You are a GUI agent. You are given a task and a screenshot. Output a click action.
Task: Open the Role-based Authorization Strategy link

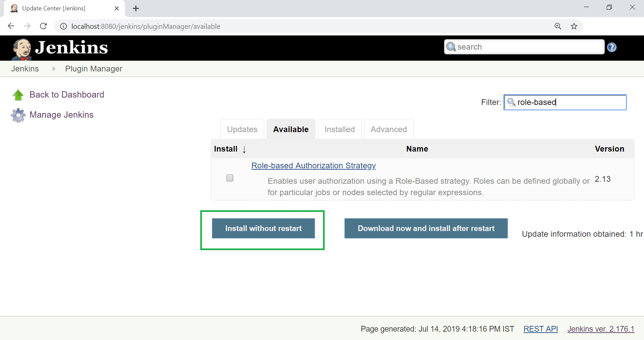pos(314,166)
